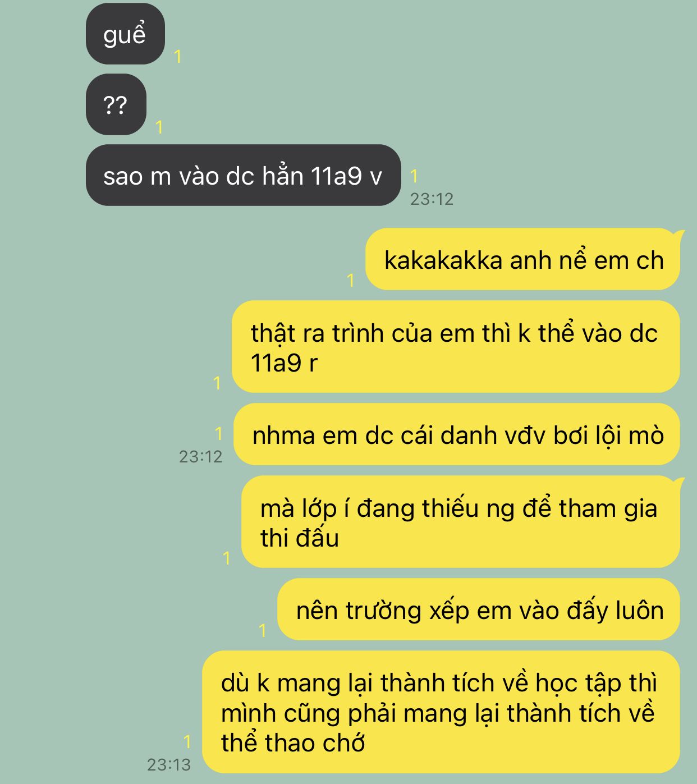Select the 'nên trường xếp em vào đấy luôn' message

click(479, 609)
